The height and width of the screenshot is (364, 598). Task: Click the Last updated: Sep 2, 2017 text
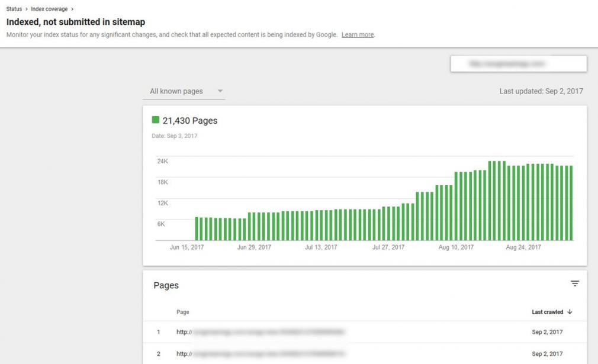point(541,92)
